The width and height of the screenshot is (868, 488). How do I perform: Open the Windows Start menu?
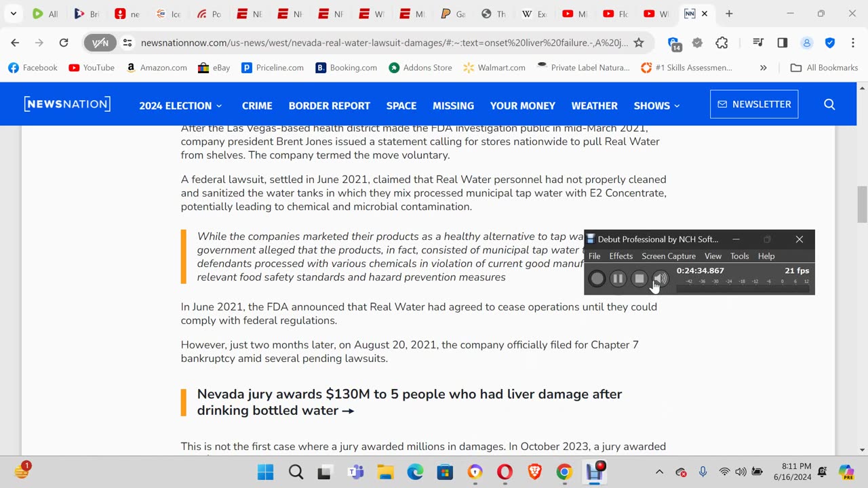265,472
